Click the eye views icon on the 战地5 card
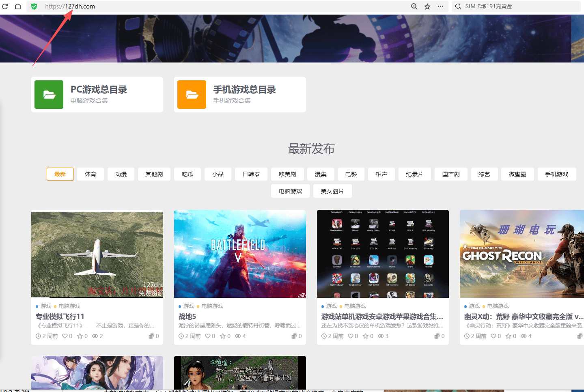The height and width of the screenshot is (392, 584). click(237, 336)
